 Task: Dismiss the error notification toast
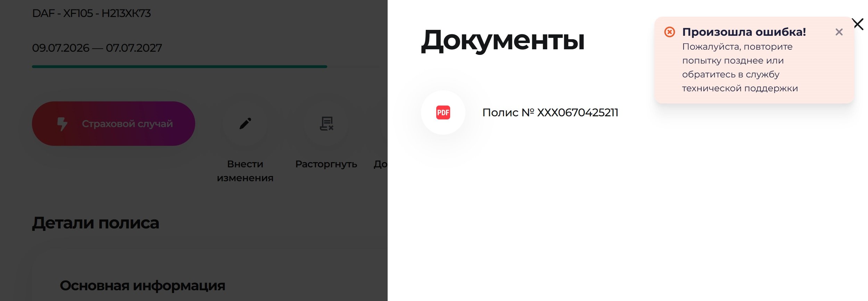pos(839,32)
